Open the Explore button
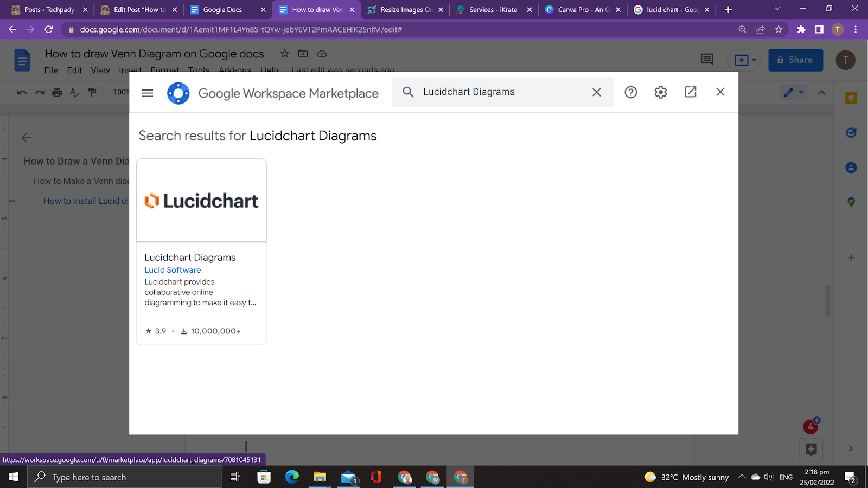The height and width of the screenshot is (488, 868). coord(811,449)
